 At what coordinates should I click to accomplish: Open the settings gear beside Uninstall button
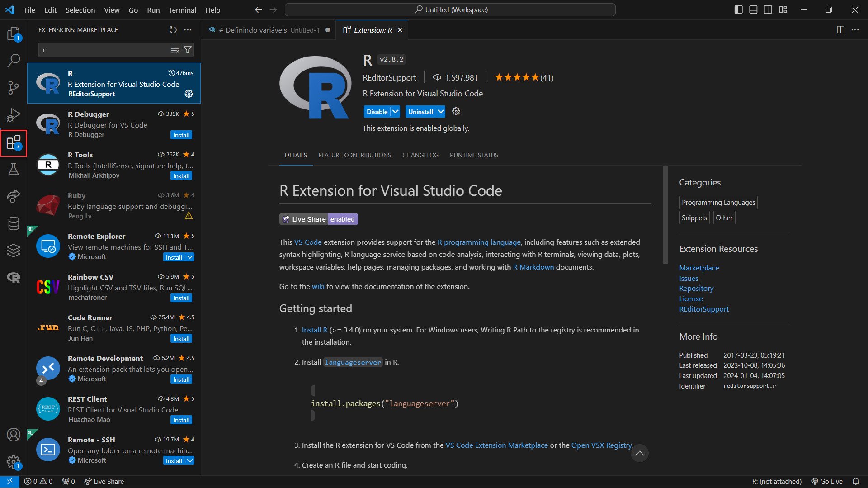(x=456, y=111)
